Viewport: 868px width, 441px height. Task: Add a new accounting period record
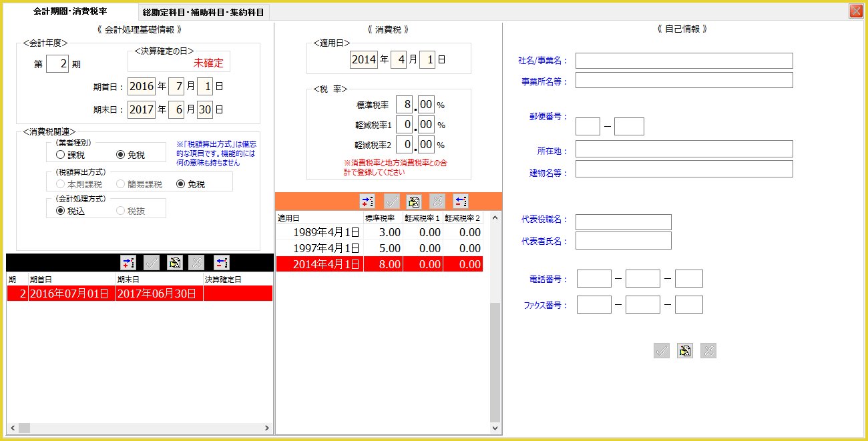(128, 263)
